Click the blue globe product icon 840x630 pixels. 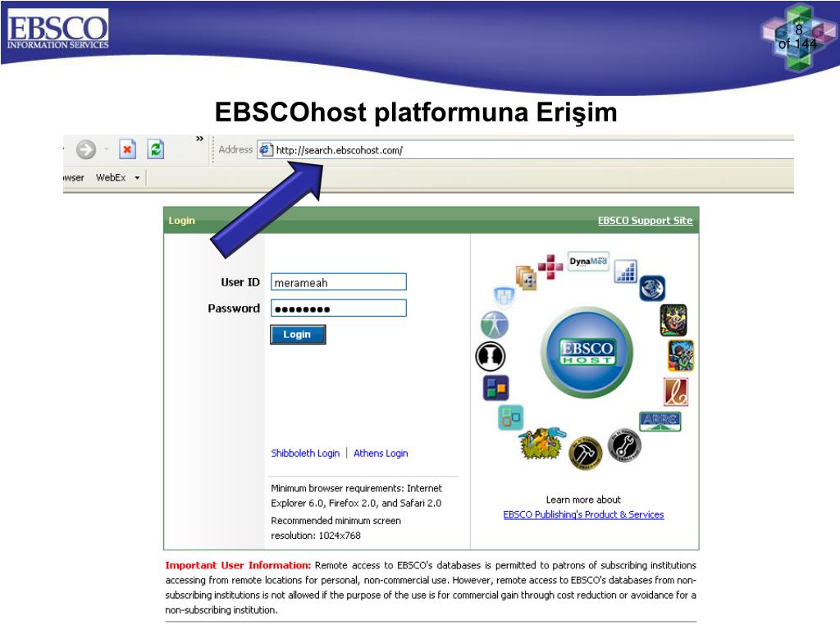pyautogui.click(x=652, y=288)
